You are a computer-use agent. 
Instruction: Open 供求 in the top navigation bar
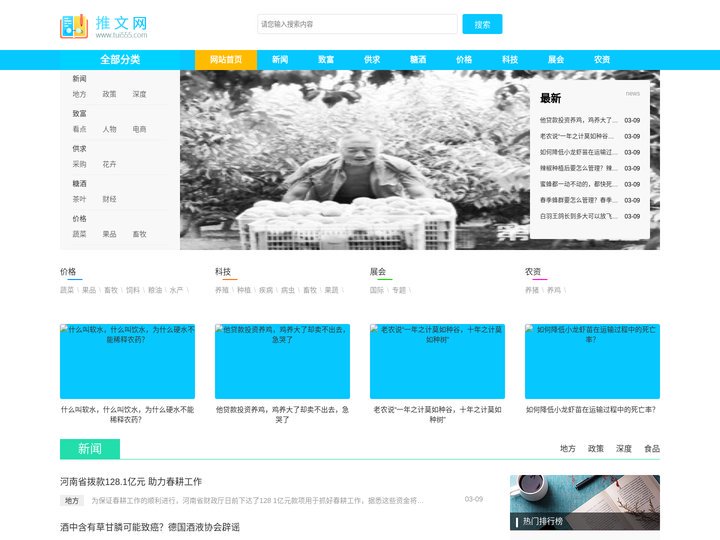pos(372,59)
